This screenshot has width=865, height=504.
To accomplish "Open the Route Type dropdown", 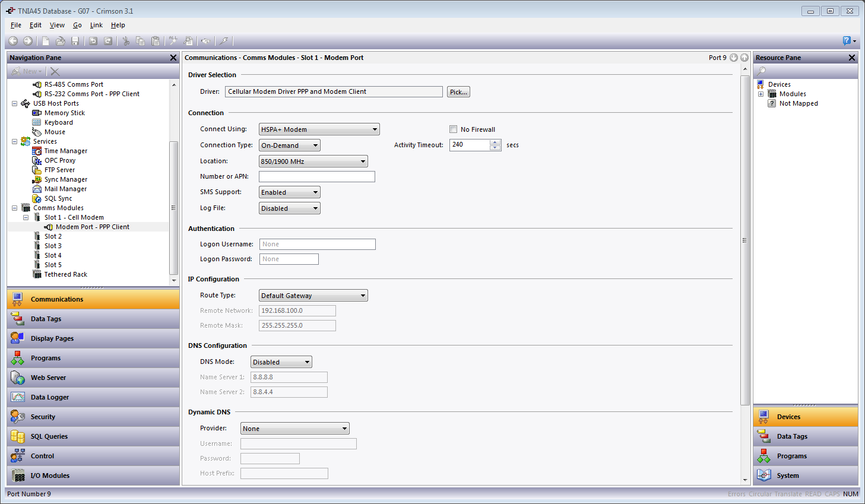I will (x=313, y=296).
